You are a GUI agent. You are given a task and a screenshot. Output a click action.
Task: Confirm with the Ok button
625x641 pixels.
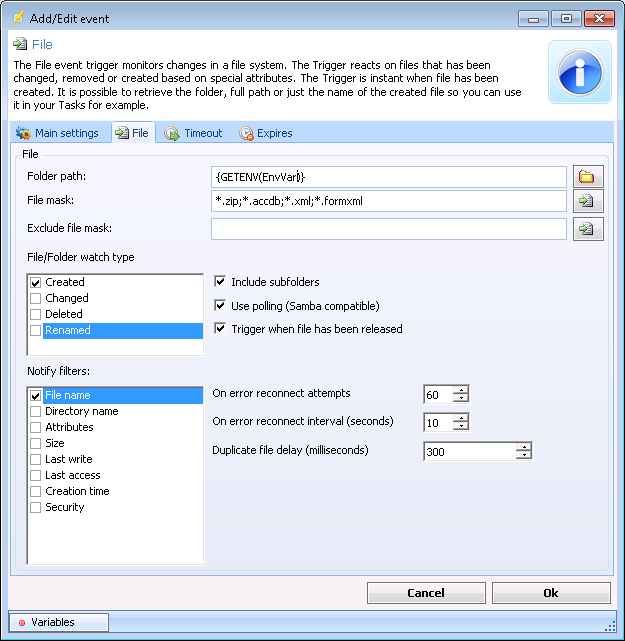pyautogui.click(x=550, y=593)
